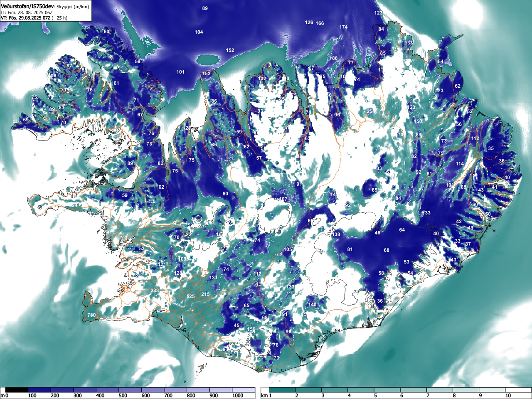Screen dimensions: 532x399
Task: Click the 'km' unit label of legend
Action: coord(264,396)
